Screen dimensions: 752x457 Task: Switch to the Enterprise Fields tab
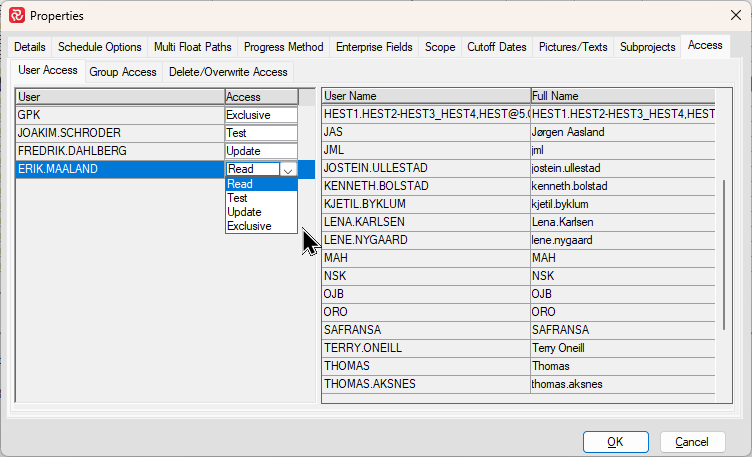tap(374, 47)
